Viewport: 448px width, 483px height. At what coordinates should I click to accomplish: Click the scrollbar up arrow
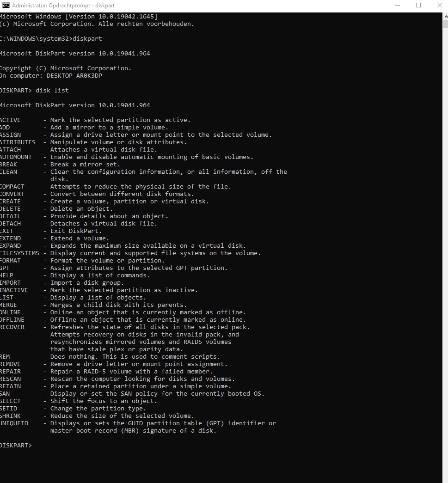click(445, 16)
